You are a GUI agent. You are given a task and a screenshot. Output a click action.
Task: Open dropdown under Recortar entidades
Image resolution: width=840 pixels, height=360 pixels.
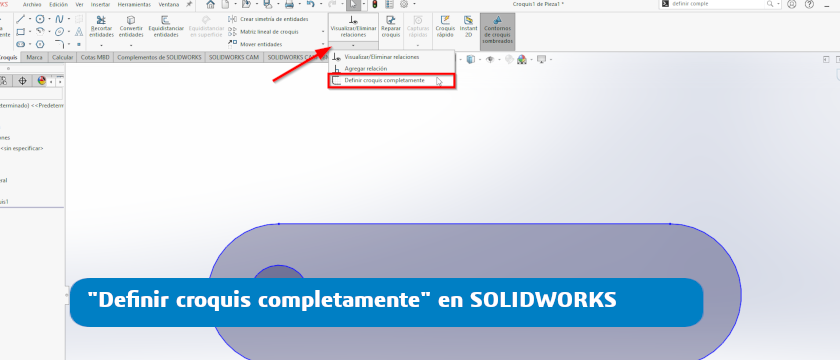point(101,45)
